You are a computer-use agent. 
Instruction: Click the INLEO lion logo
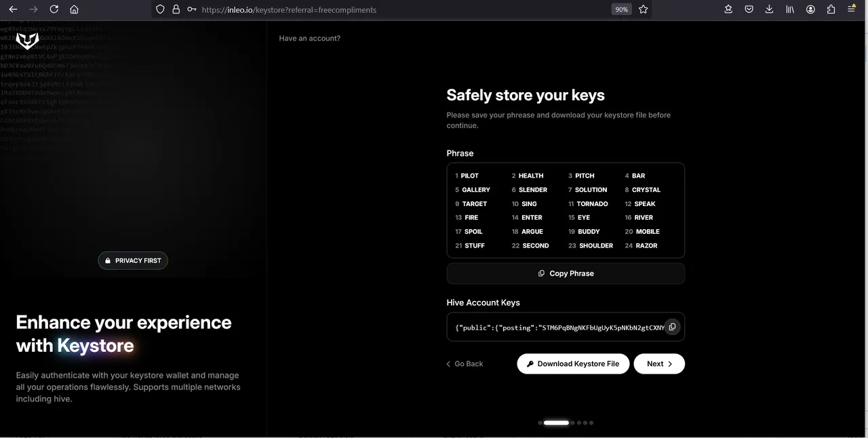pyautogui.click(x=27, y=41)
